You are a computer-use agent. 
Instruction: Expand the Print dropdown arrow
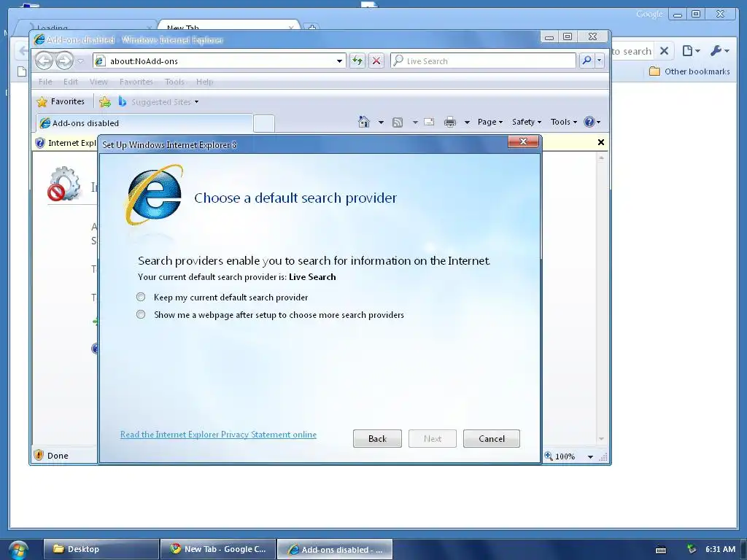pyautogui.click(x=467, y=122)
